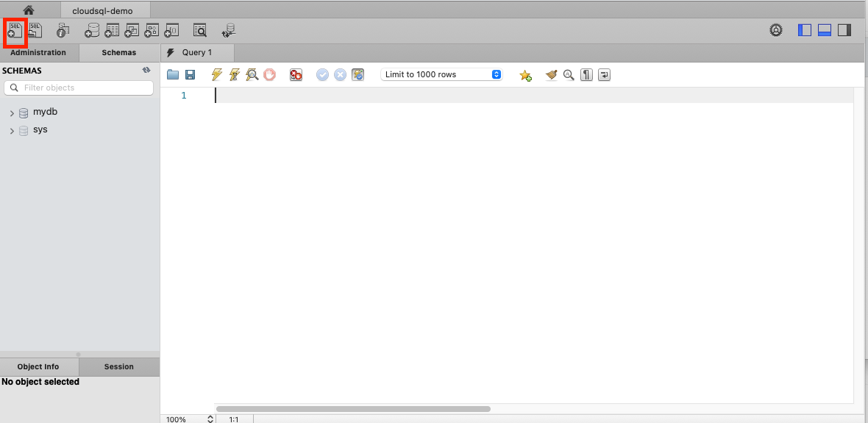Create a new SQL tab icon
Screen dimensions: 868x423
(15, 30)
